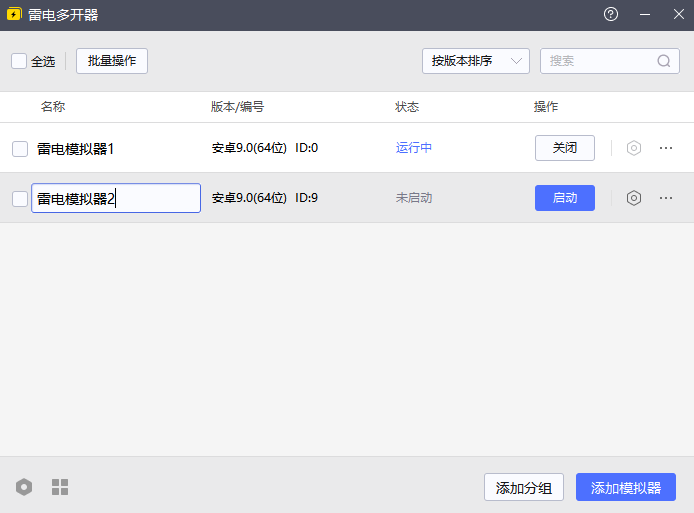Click the 添加模拟器 button
The width and height of the screenshot is (694, 513).
tap(625, 488)
